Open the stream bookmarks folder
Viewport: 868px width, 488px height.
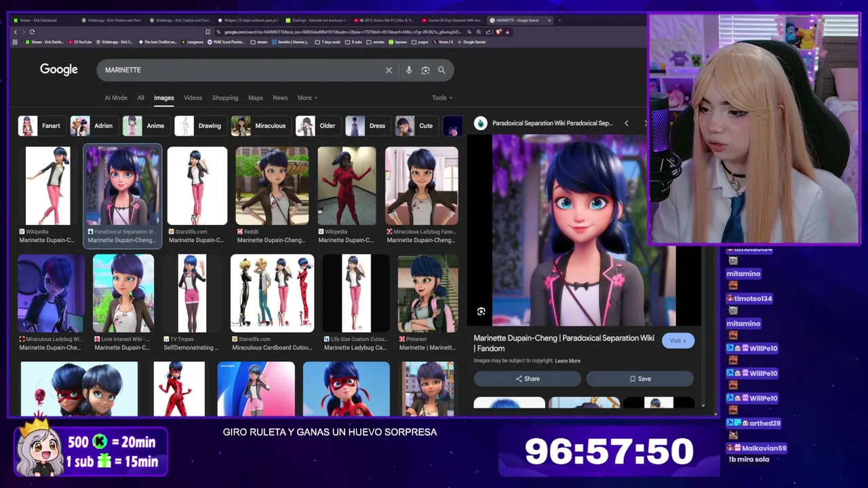(x=259, y=42)
